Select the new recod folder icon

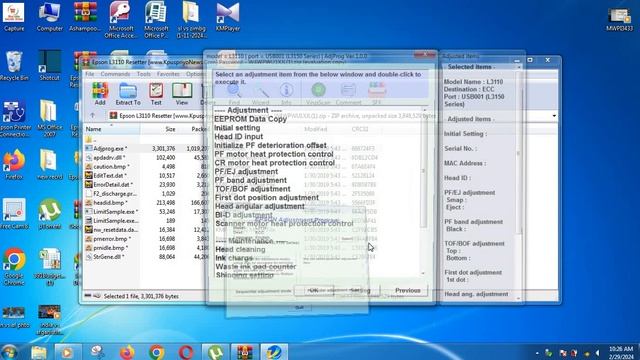click(49, 164)
